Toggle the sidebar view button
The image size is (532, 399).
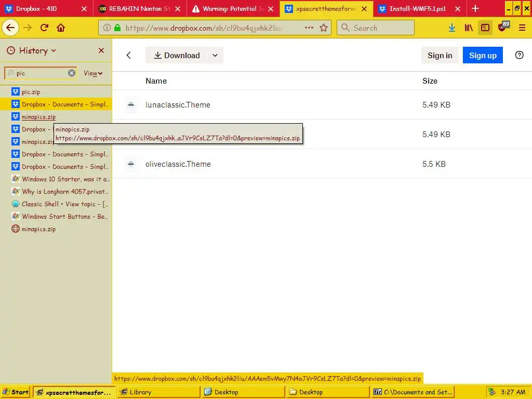(x=485, y=28)
